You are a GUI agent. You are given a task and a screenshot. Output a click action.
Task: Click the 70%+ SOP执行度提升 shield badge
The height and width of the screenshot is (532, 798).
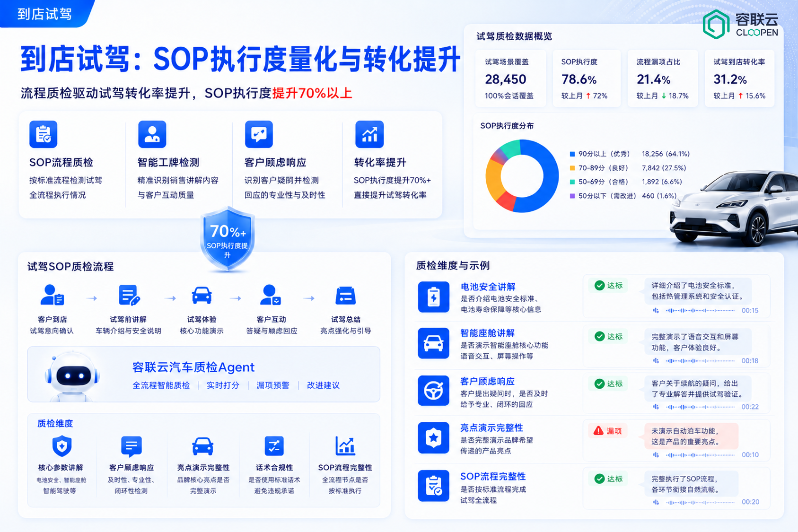228,239
